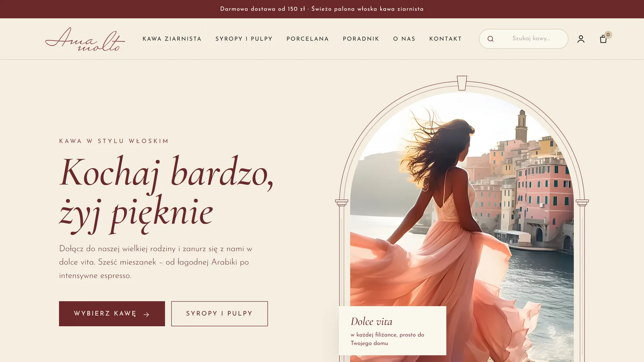Click the outlined Syropy i pulpy button
Viewport: 644px width, 362px height.
219,314
